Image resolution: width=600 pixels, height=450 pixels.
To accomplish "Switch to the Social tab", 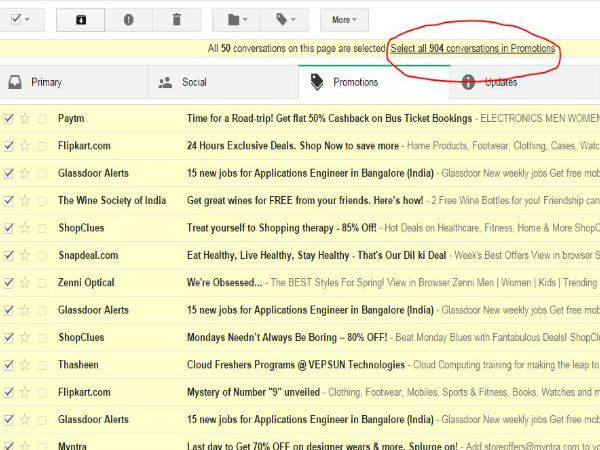I will point(223,82).
